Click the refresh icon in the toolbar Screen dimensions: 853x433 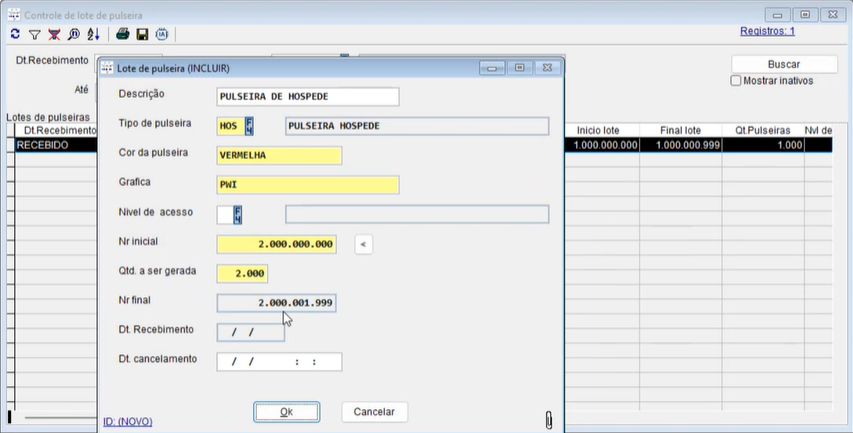click(15, 34)
